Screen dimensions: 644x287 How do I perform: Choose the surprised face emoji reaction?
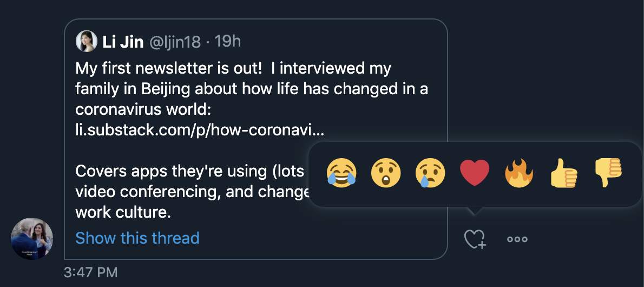coord(386,173)
